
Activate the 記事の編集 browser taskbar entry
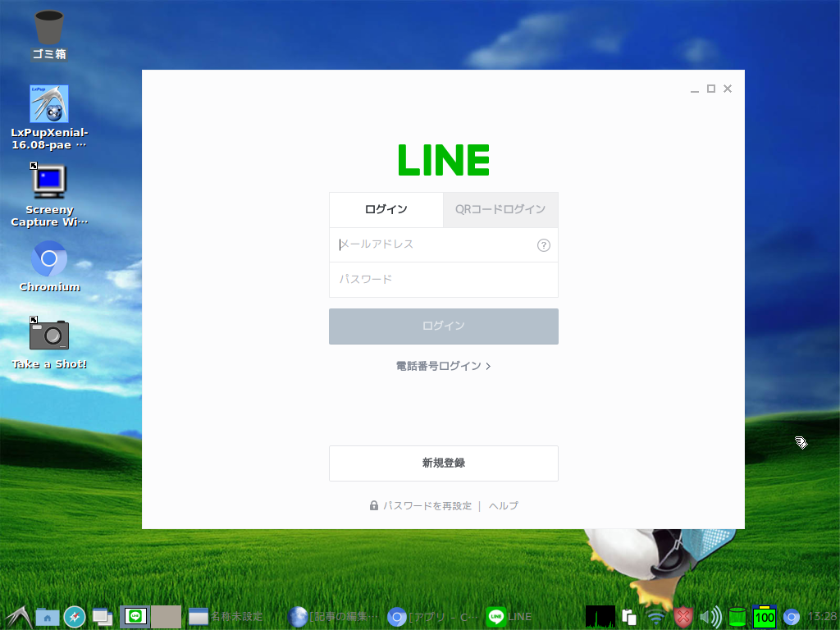(x=333, y=617)
